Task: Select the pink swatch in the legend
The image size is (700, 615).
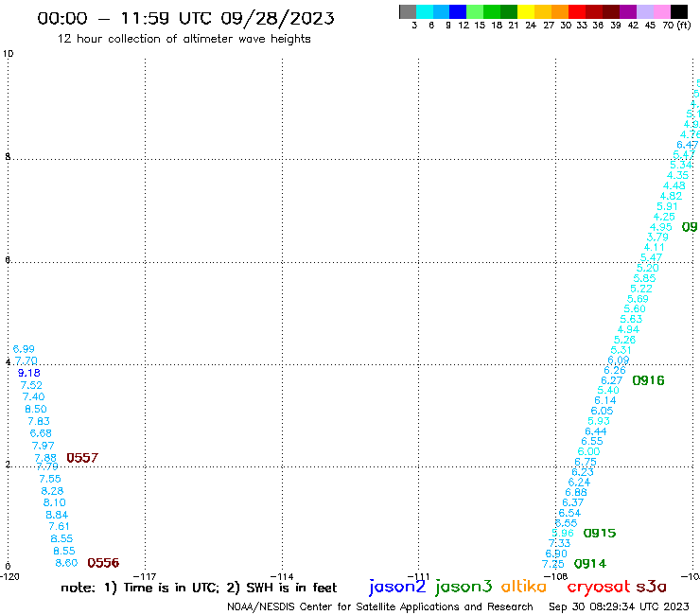Action: pos(662,12)
